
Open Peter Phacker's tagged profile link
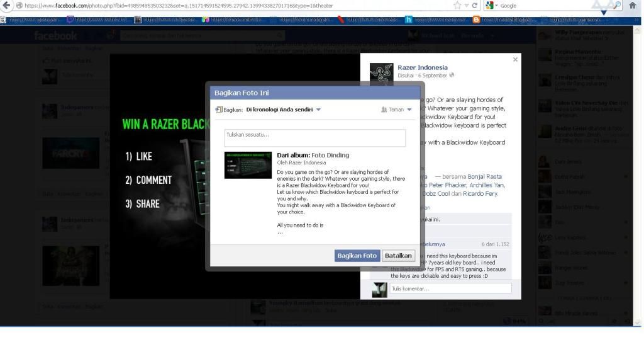448,185
